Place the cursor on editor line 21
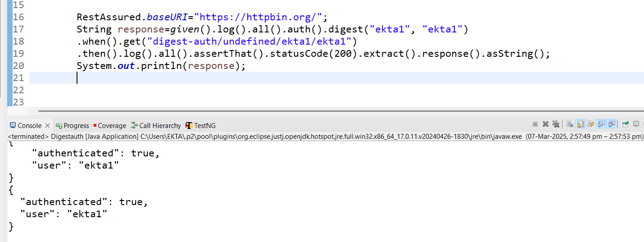Screen dimensions: 644x242 click(x=270, y=78)
